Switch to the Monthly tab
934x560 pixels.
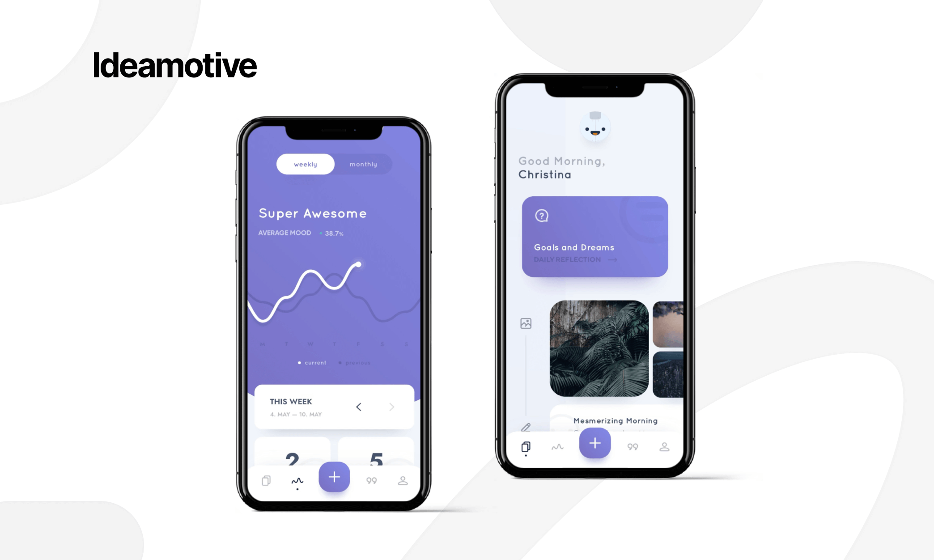tap(362, 164)
